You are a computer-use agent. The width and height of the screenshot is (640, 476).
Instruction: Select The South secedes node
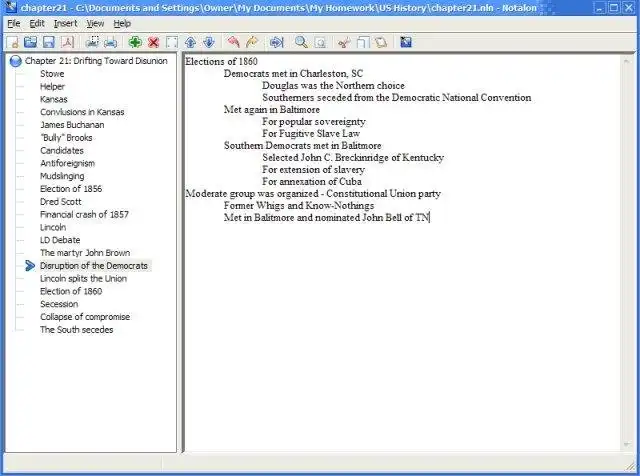coord(76,329)
